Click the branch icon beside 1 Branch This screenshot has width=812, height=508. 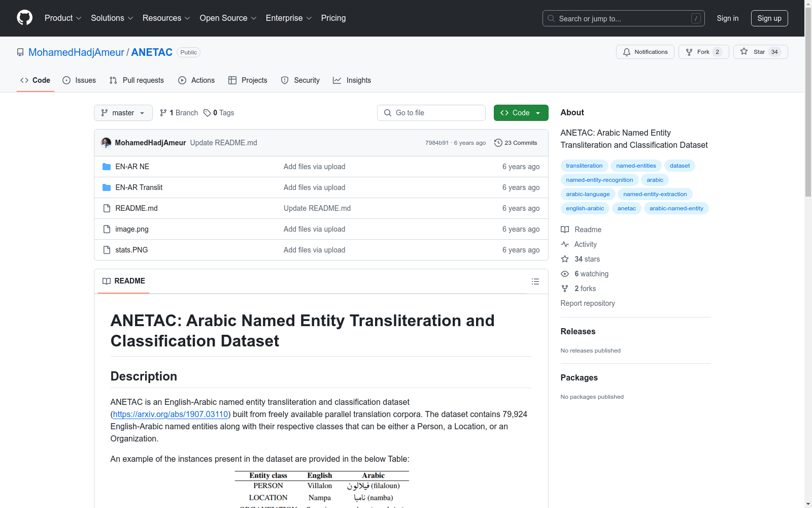[163, 113]
